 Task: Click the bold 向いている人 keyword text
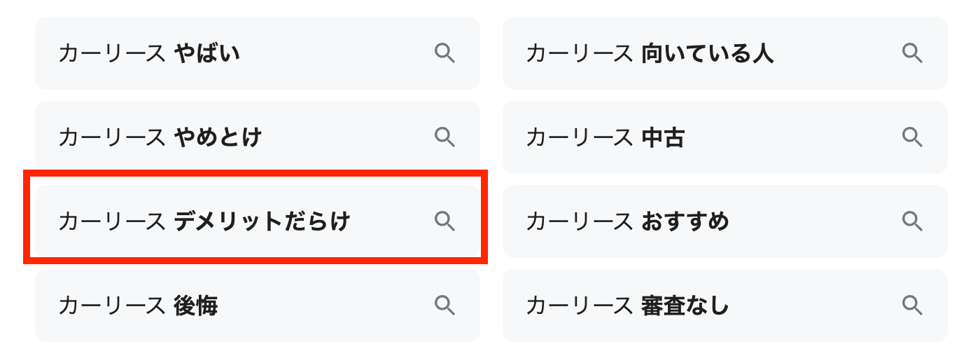click(707, 54)
